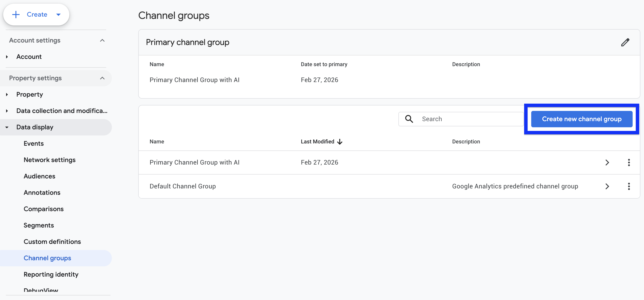The height and width of the screenshot is (300, 644).
Task: Open Custom definitions
Action: point(52,242)
